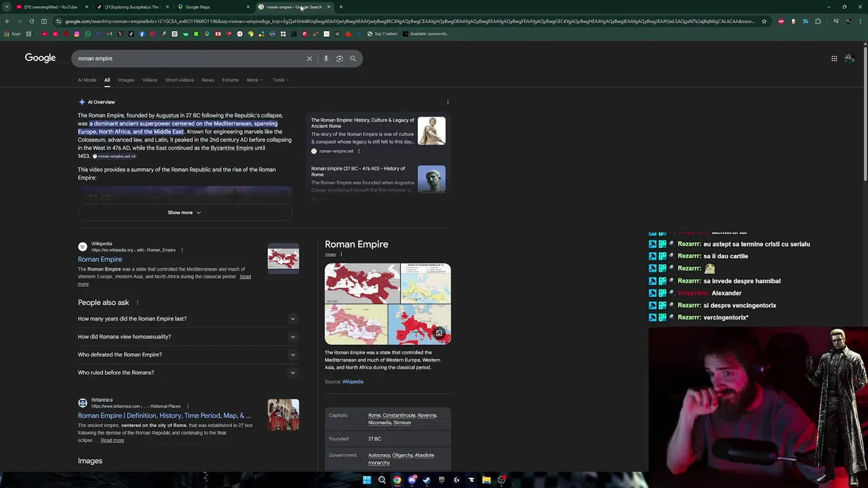Open the Google account profile avatar
Screen dimensions: 868x488
849,58
